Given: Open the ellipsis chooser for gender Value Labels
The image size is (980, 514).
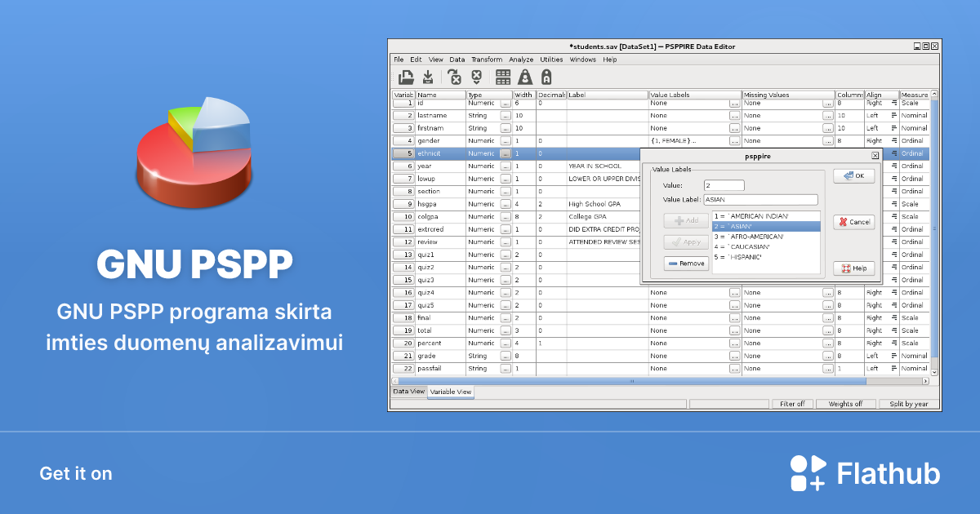Looking at the screenshot, I should coord(734,140).
